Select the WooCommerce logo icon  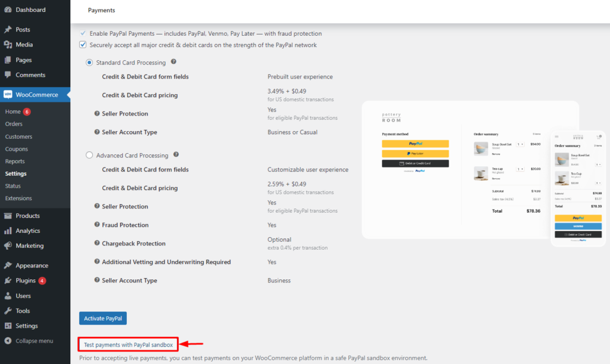(x=8, y=94)
